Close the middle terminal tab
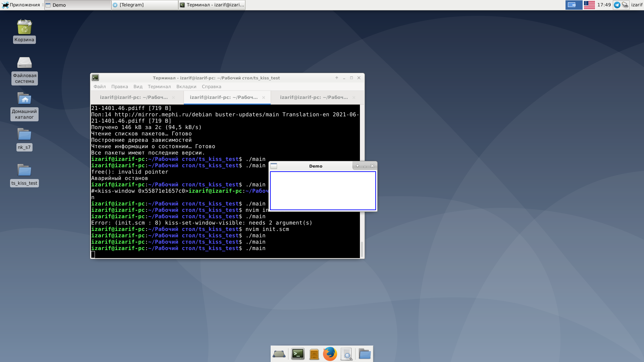 click(x=264, y=98)
